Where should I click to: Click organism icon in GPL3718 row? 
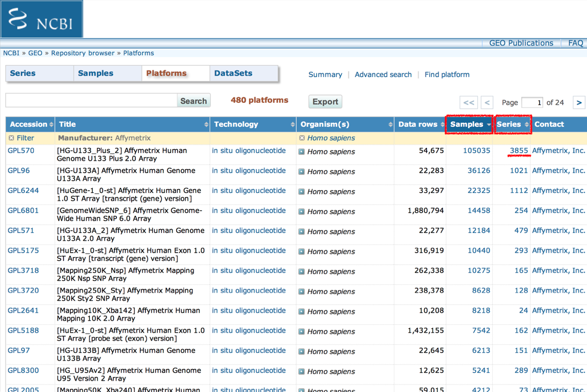click(x=302, y=271)
